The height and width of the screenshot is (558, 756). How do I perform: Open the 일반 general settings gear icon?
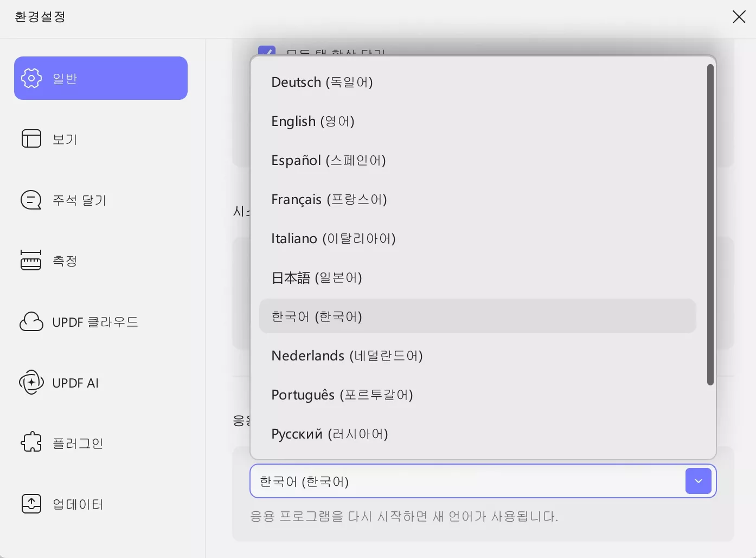(31, 78)
